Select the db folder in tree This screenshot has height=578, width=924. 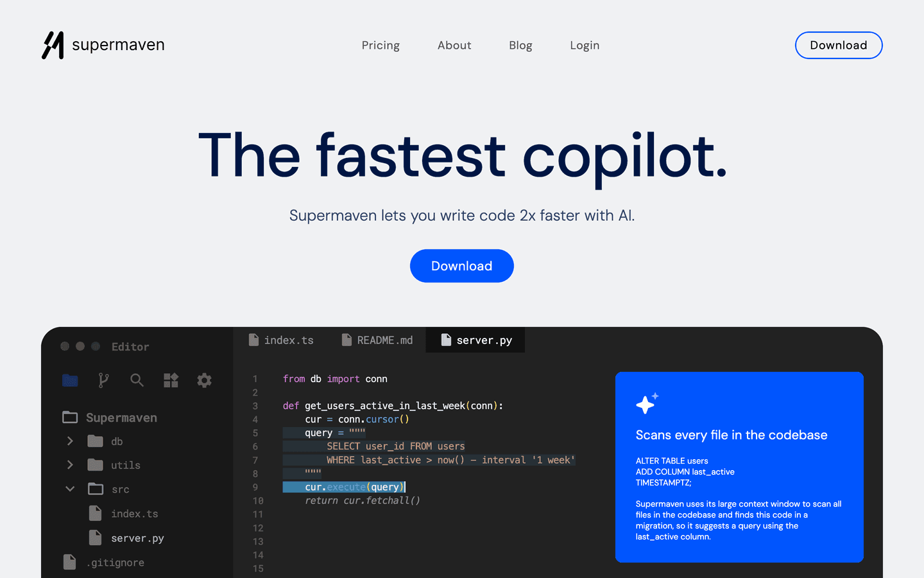(x=117, y=441)
